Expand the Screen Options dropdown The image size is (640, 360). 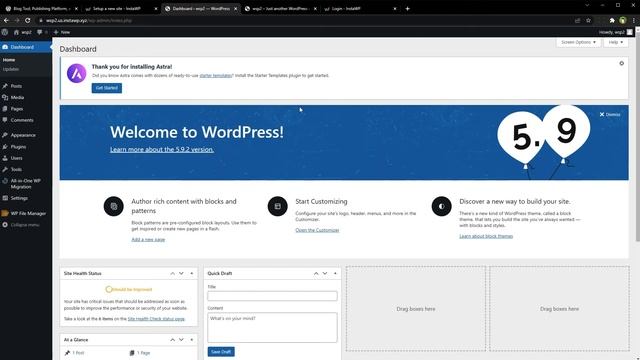(578, 42)
